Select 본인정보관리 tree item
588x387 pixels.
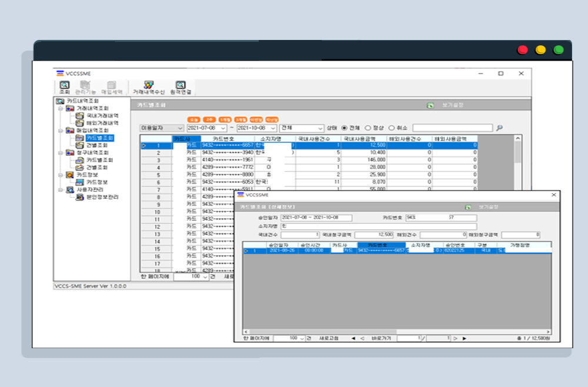coord(102,197)
